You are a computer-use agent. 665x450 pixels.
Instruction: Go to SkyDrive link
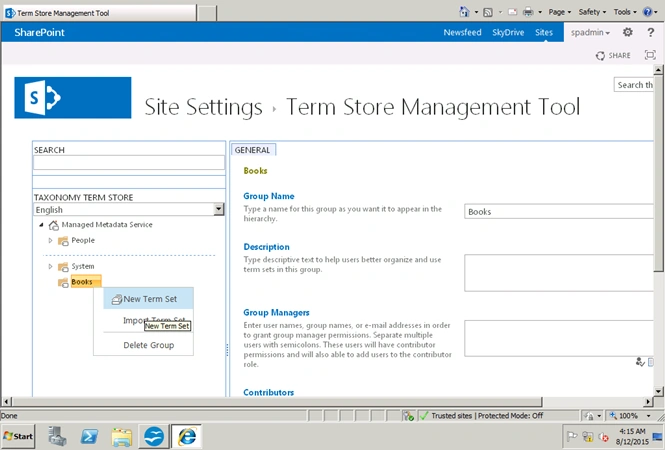tap(508, 32)
